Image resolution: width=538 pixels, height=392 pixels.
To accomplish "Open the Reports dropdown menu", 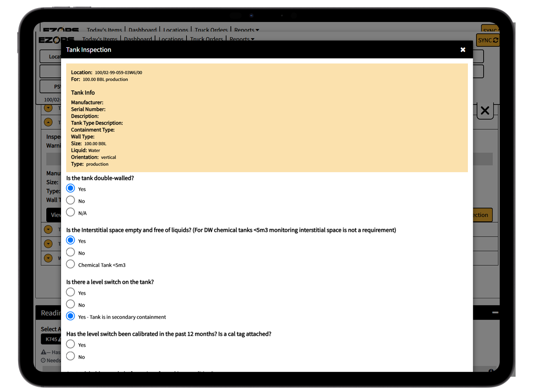I will click(x=242, y=40).
